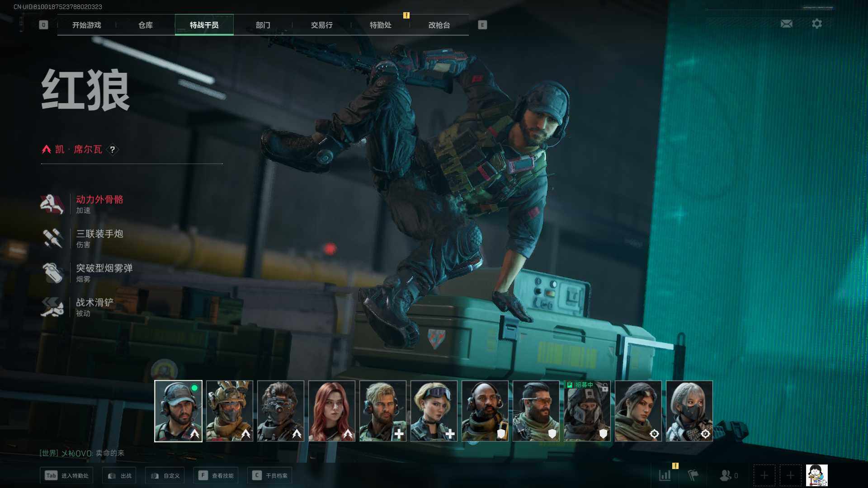Viewport: 868px width, 488px height.
Task: Click the F 查看技能 button
Action: coord(216,475)
